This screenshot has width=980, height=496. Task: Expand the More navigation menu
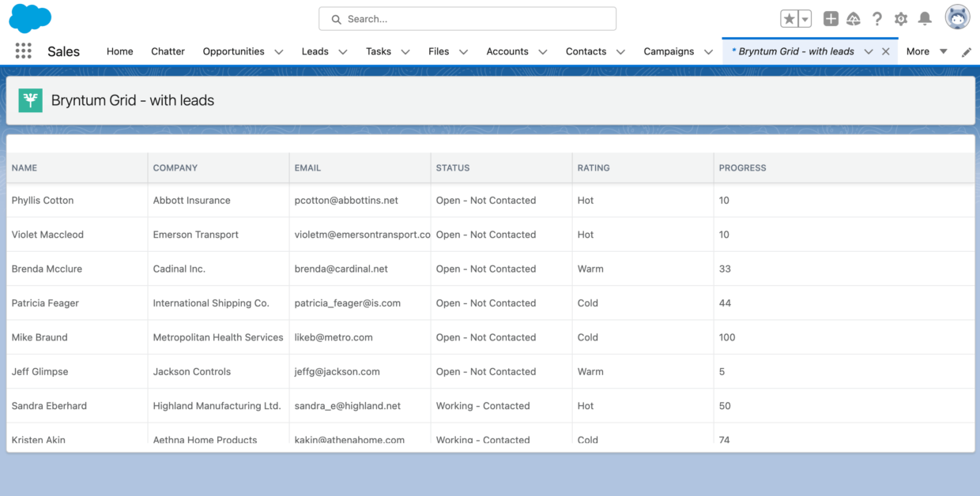point(944,51)
